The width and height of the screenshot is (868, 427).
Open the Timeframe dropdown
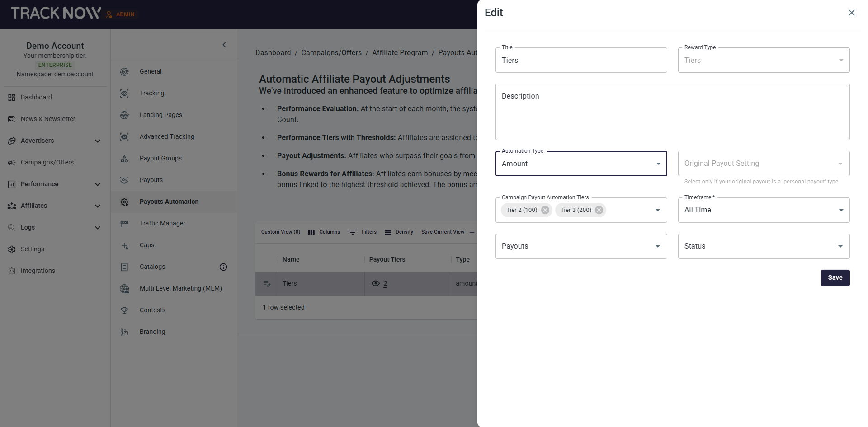tap(764, 210)
